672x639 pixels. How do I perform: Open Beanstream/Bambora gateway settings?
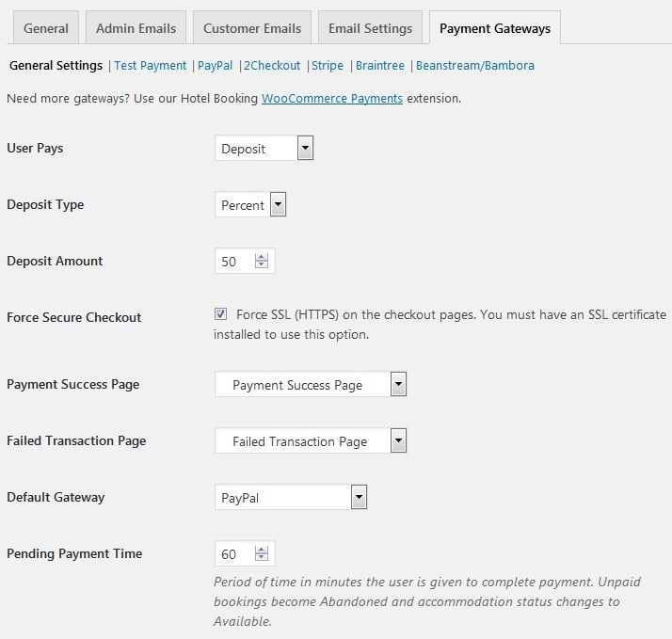474,66
